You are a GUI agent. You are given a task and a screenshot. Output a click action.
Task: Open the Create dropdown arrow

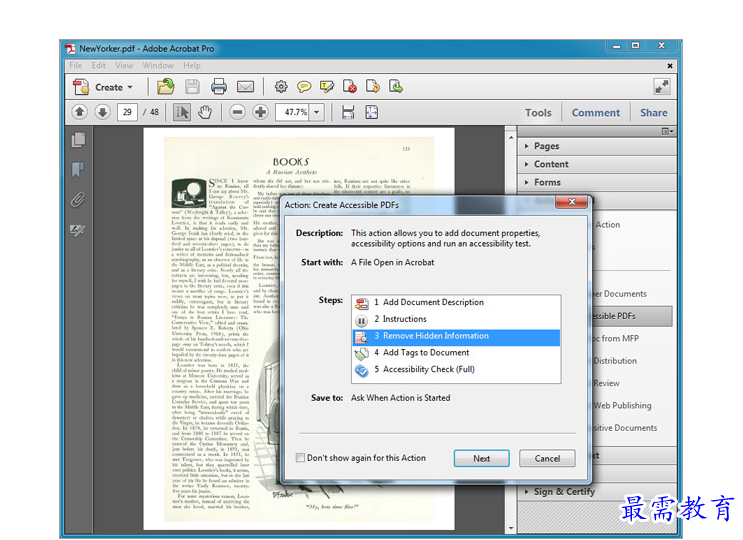(130, 88)
